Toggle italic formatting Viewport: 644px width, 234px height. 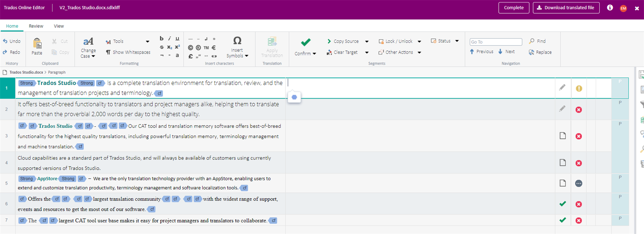click(170, 39)
